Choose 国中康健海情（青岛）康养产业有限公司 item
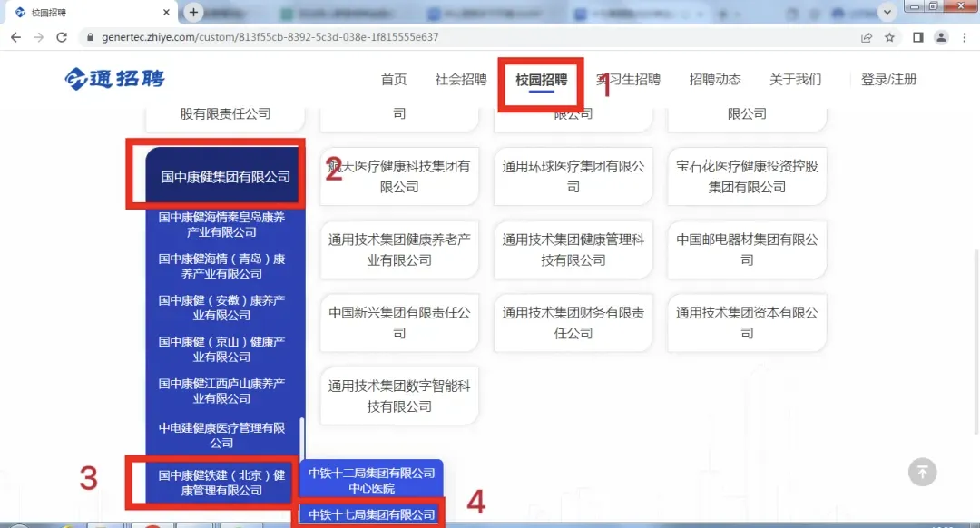 click(x=222, y=266)
